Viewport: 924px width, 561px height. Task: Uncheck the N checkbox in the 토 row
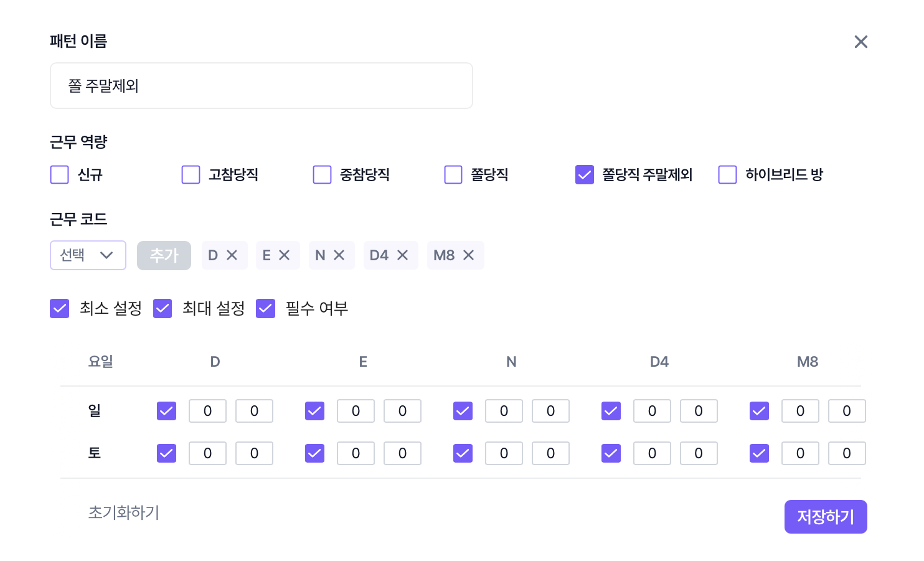click(463, 453)
